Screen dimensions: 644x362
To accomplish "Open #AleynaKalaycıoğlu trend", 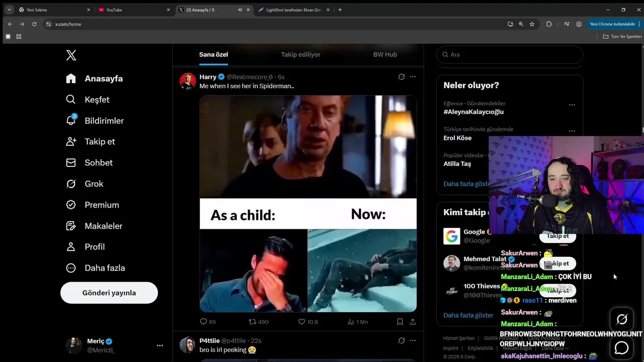I will click(473, 112).
